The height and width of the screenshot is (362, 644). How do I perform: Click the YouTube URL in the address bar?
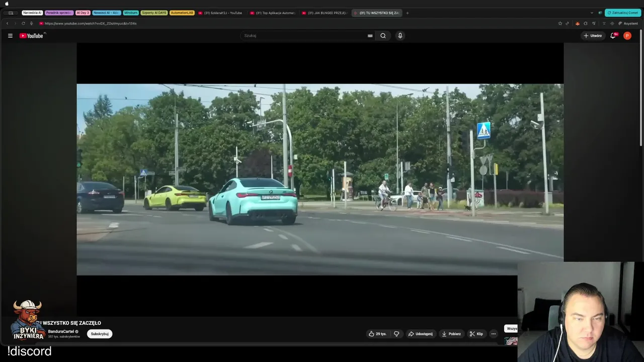pos(91,24)
